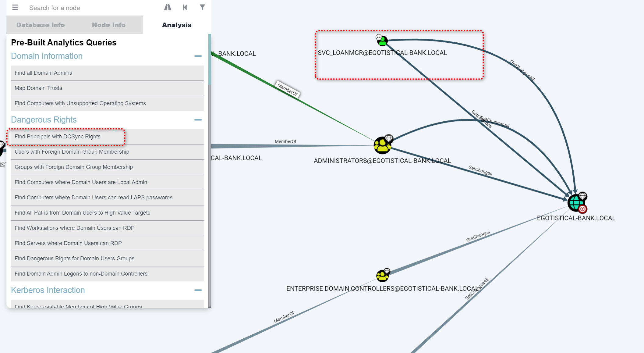Click the Dangerous Rights heading

coord(44,120)
